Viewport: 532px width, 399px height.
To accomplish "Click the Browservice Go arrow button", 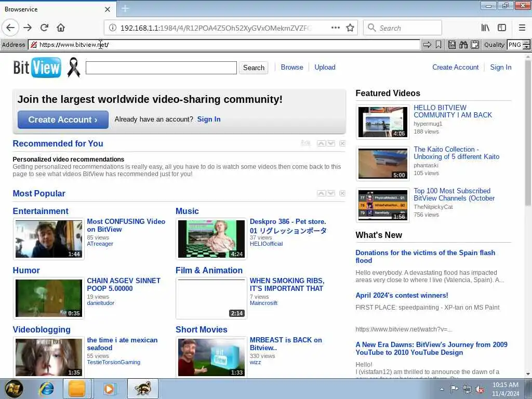I will point(427,45).
